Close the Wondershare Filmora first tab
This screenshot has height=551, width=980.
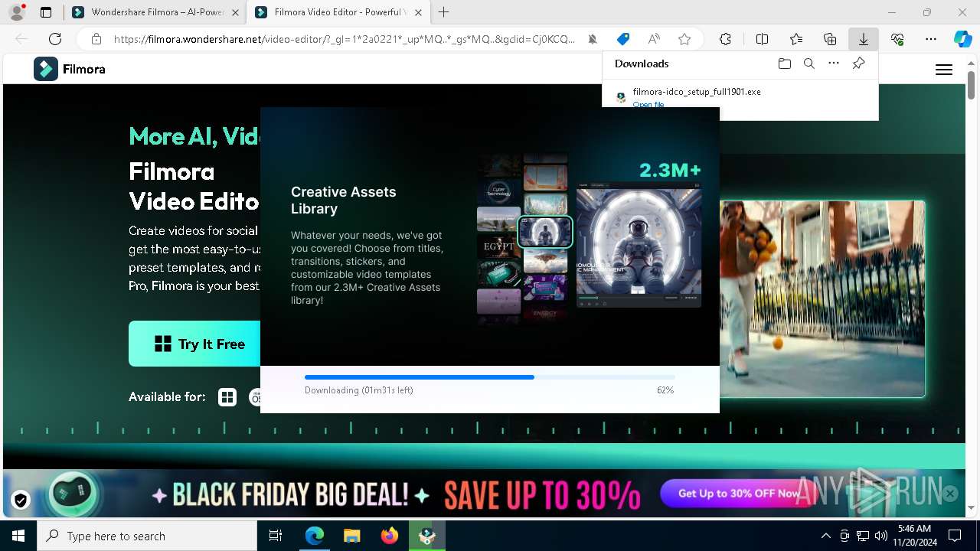coord(235,12)
